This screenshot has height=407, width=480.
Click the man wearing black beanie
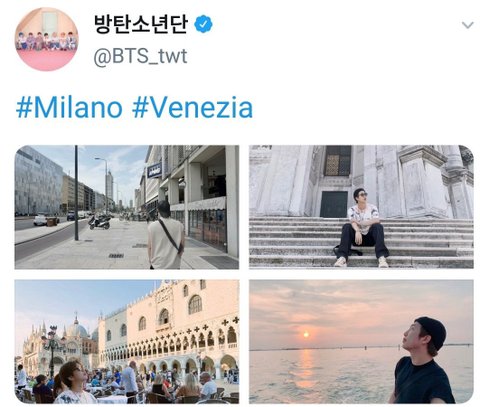pyautogui.click(x=423, y=361)
